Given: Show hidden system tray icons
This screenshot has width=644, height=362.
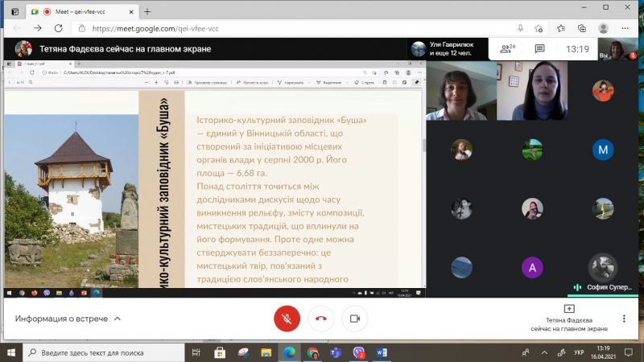Looking at the screenshot, I should click(x=544, y=352).
